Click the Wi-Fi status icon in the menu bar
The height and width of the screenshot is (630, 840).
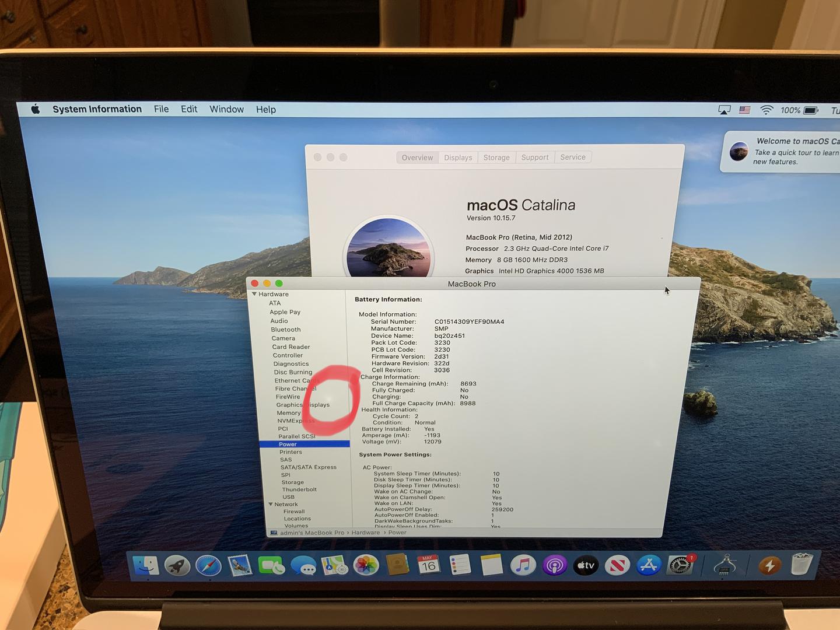(766, 110)
